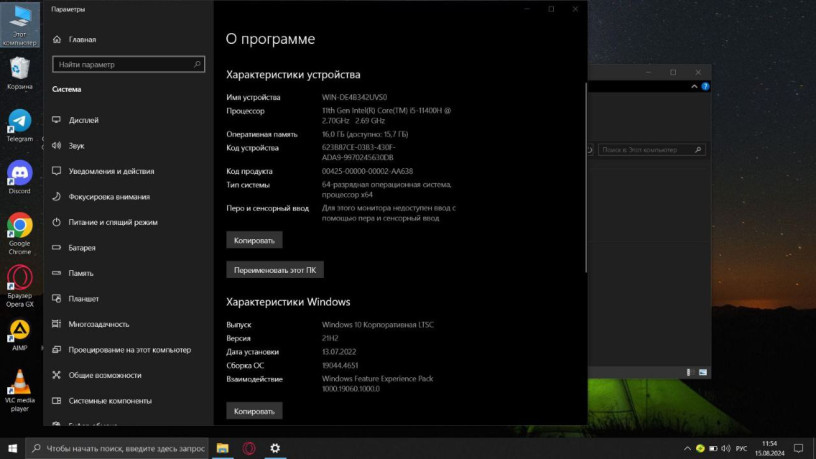The height and width of the screenshot is (459, 816).
Task: Select the OS build value 19044.4651
Action: (x=340, y=365)
